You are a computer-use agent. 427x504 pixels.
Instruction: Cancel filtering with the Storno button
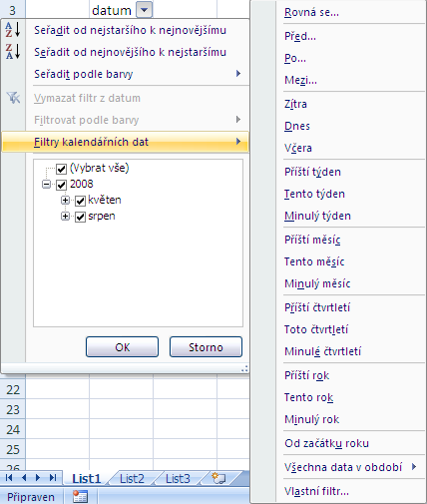tap(206, 347)
